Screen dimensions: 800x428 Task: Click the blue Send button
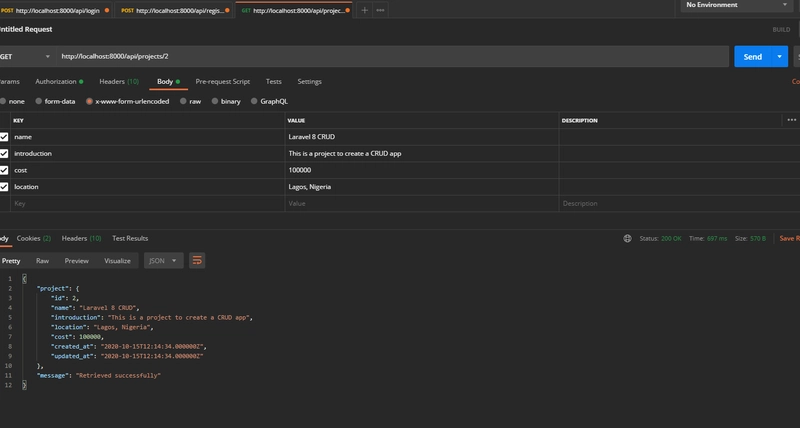point(753,57)
